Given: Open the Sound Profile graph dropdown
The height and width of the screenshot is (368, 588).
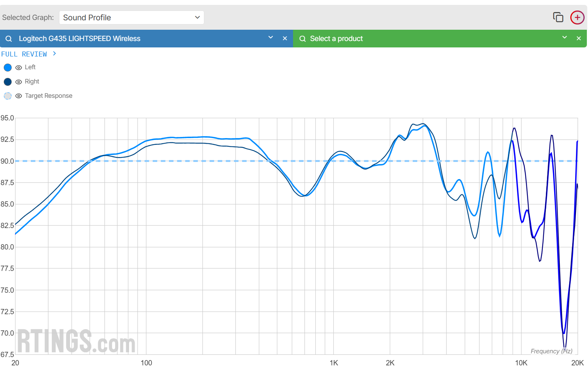Looking at the screenshot, I should [131, 18].
